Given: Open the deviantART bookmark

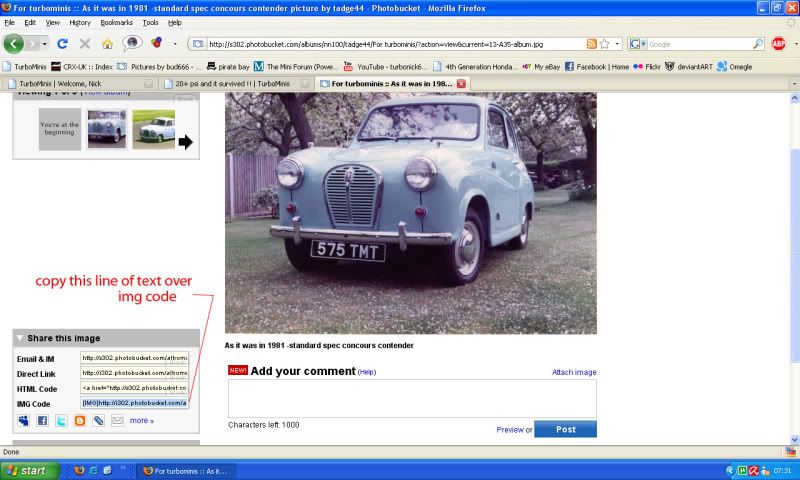Looking at the screenshot, I should click(x=688, y=67).
